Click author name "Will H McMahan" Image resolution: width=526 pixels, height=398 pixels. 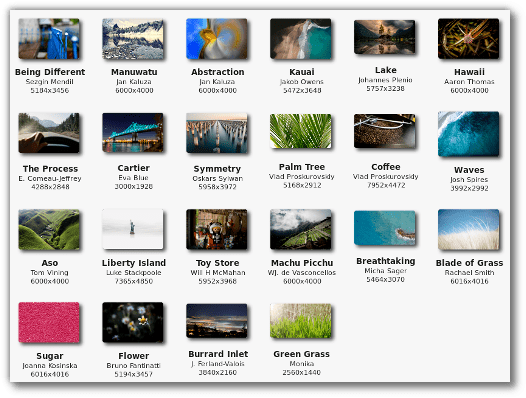point(218,272)
